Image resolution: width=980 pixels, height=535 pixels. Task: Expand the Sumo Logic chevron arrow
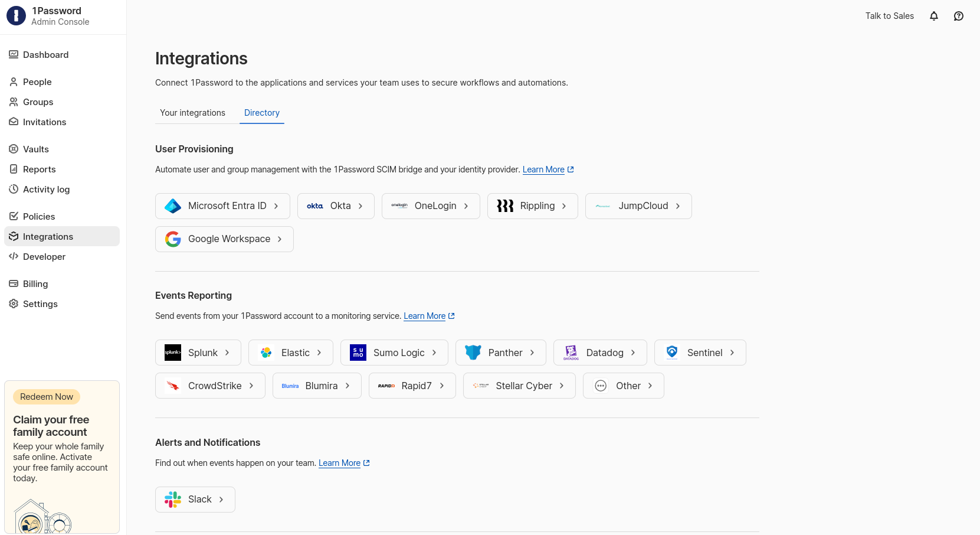(x=434, y=353)
